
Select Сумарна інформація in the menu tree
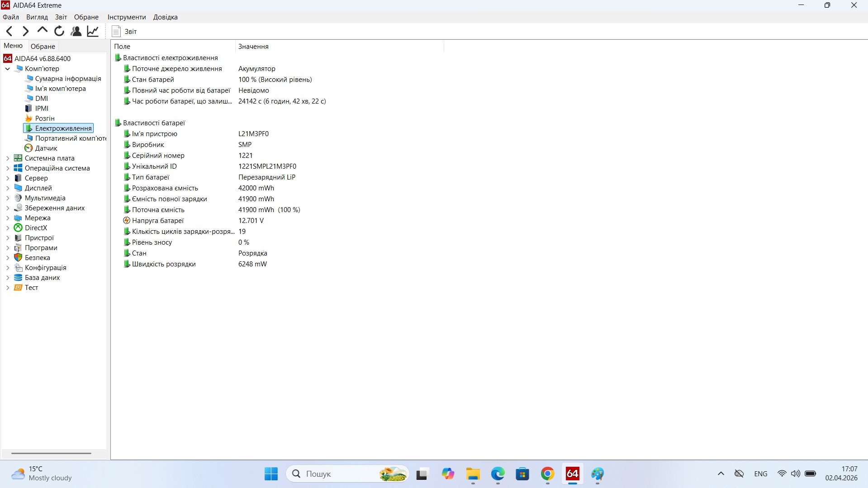click(x=68, y=78)
